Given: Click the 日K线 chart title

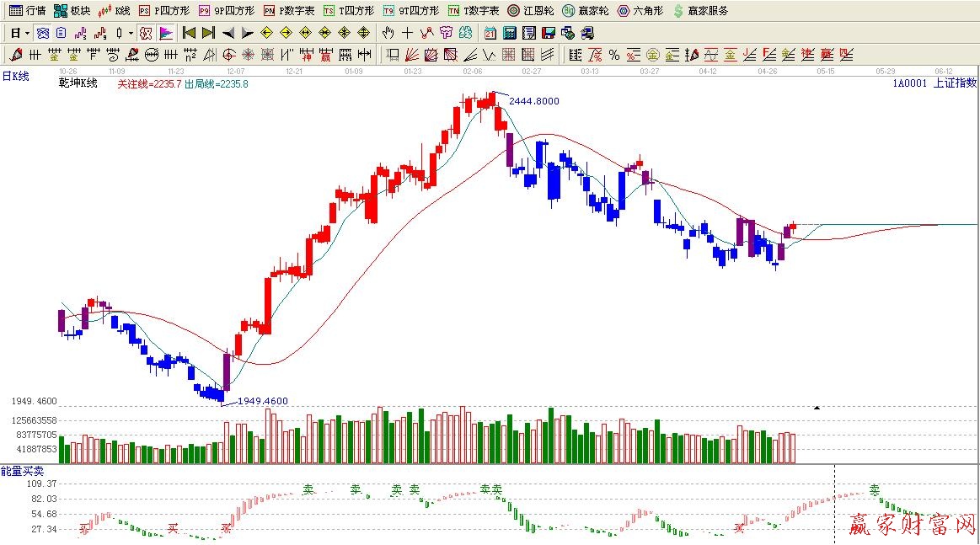Looking at the screenshot, I should (16, 77).
